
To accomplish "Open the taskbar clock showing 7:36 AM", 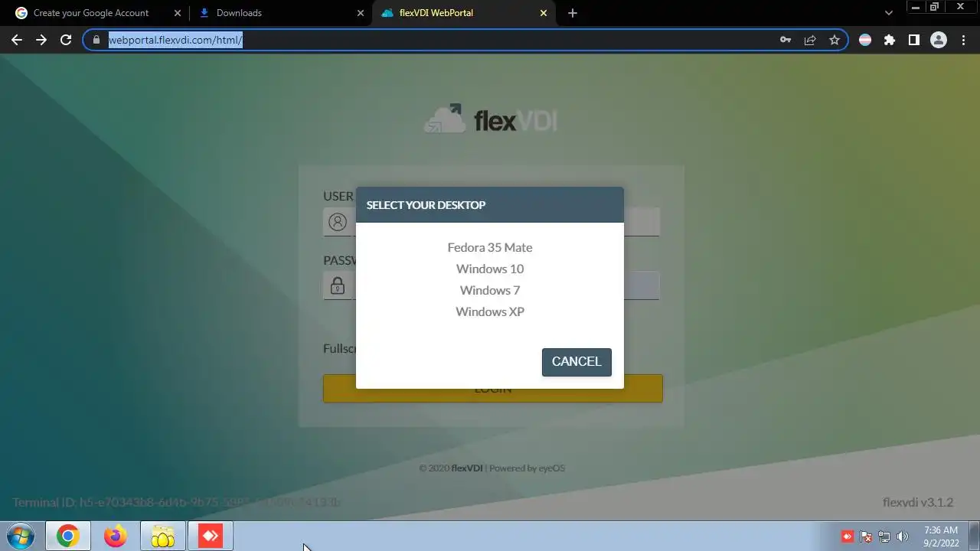I will [941, 536].
